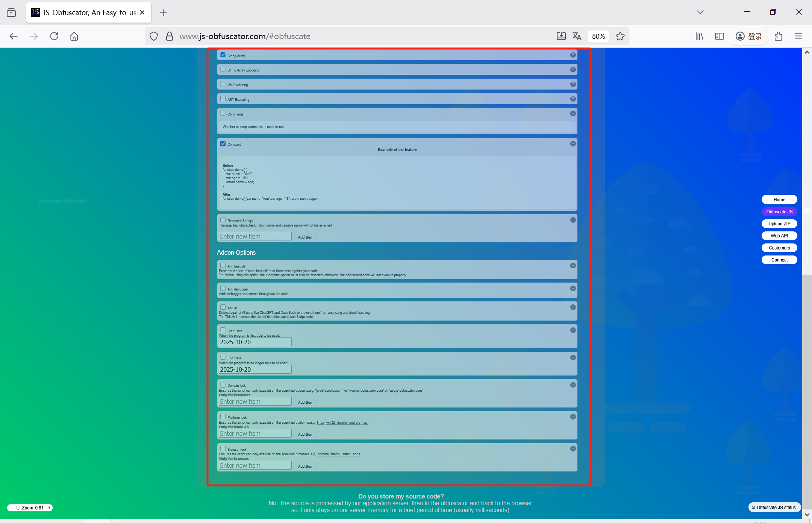The width and height of the screenshot is (812, 523).
Task: Click the browser extensions puzzle icon
Action: click(778, 36)
